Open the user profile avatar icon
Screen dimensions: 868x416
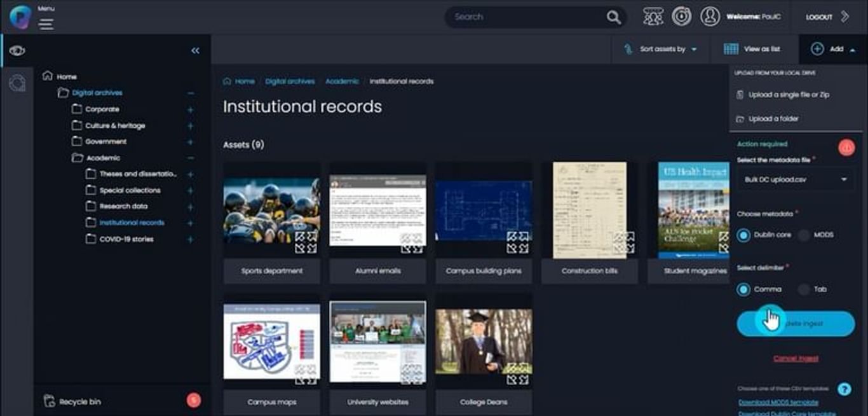pyautogui.click(x=710, y=17)
